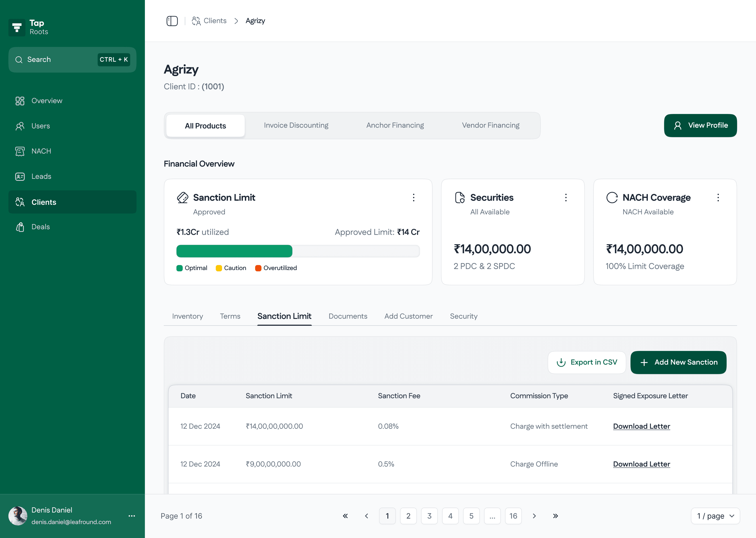Go to the NACH sidebar item
The height and width of the screenshot is (538, 756).
point(41,151)
